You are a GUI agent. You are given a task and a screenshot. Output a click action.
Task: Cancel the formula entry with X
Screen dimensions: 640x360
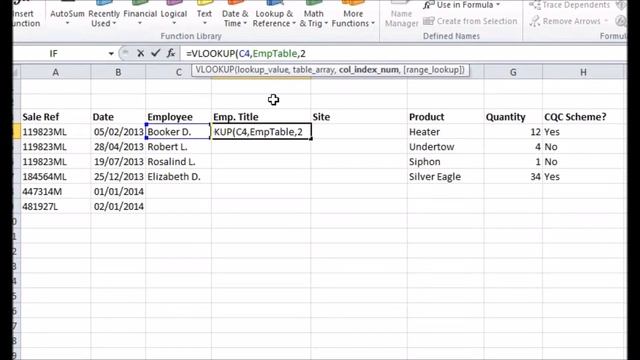140,53
